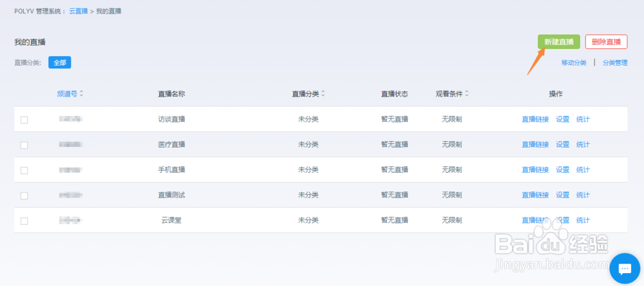Tick checkbox for 直播测试 row
The height and width of the screenshot is (286, 644).
click(24, 196)
